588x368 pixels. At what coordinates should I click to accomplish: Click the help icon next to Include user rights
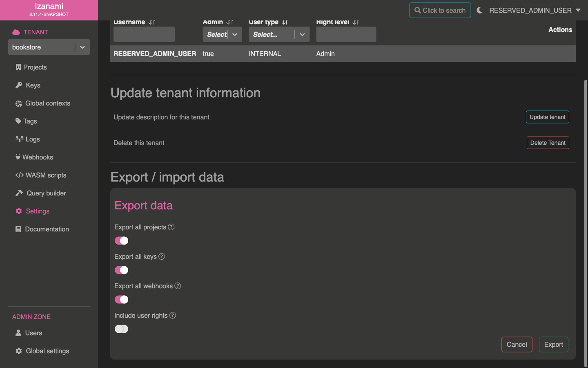coord(173,315)
